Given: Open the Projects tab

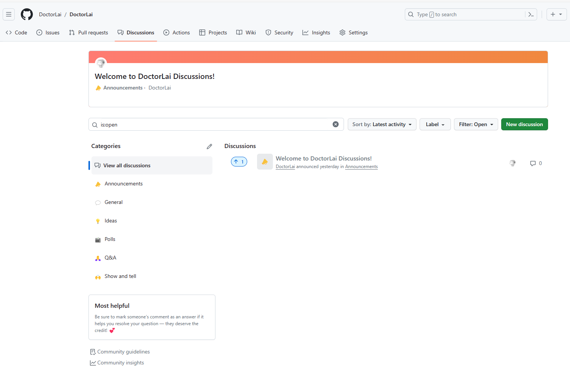Looking at the screenshot, I should (213, 32).
